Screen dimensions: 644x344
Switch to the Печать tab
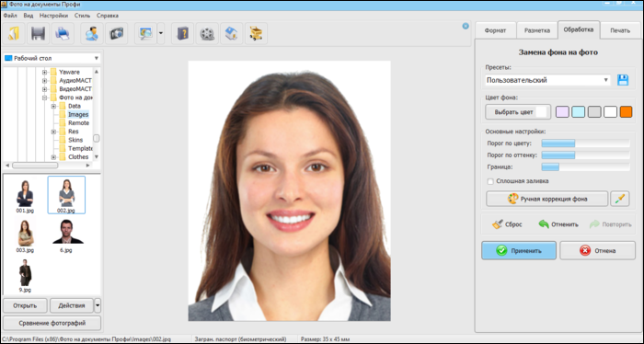(x=620, y=30)
